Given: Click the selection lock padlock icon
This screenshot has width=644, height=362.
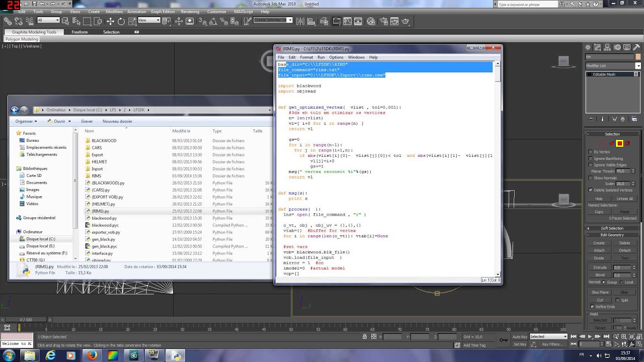Looking at the screenshot, I should tap(364, 336).
